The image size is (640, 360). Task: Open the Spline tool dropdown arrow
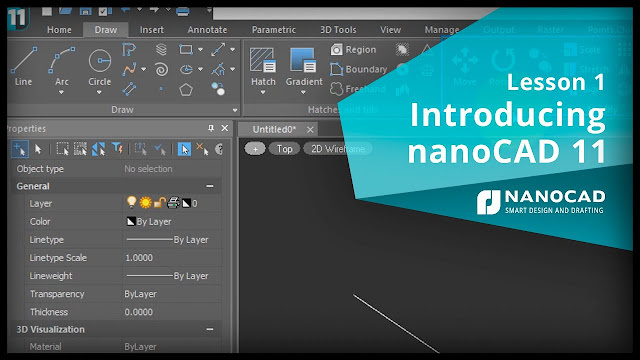point(143,69)
